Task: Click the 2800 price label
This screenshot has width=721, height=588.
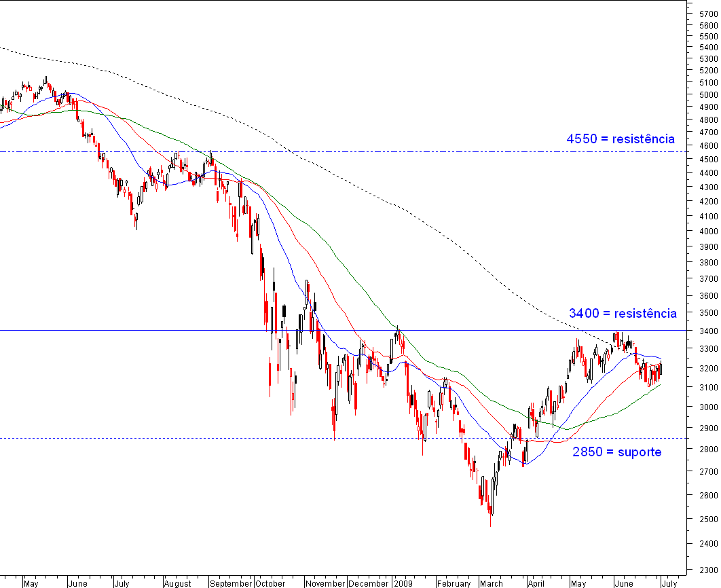Action: 708,449
